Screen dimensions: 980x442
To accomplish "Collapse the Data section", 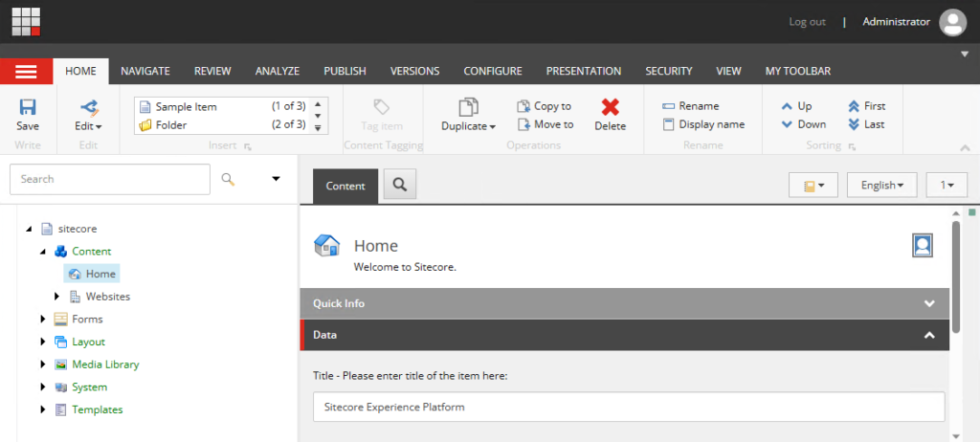I will click(x=928, y=335).
